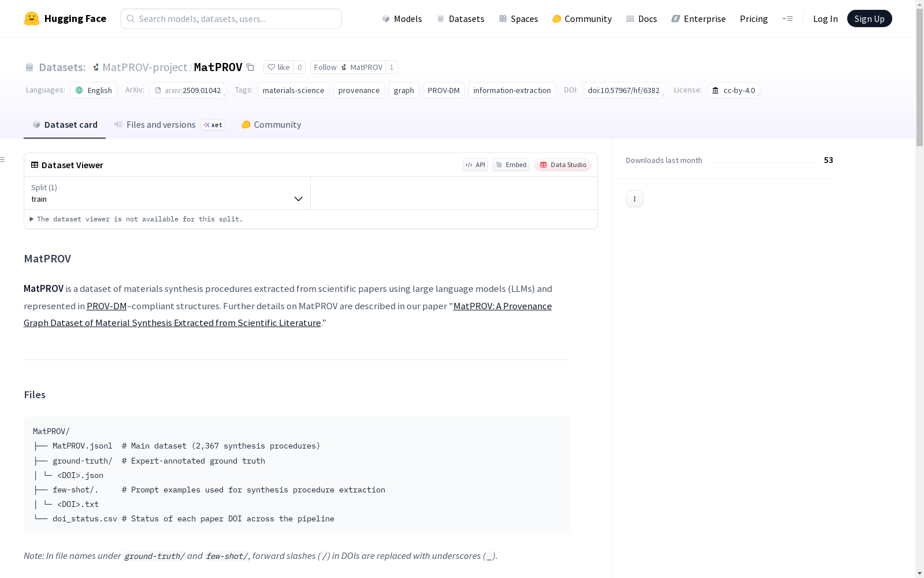924x578 pixels.
Task: Open Data Studio
Action: point(563,165)
